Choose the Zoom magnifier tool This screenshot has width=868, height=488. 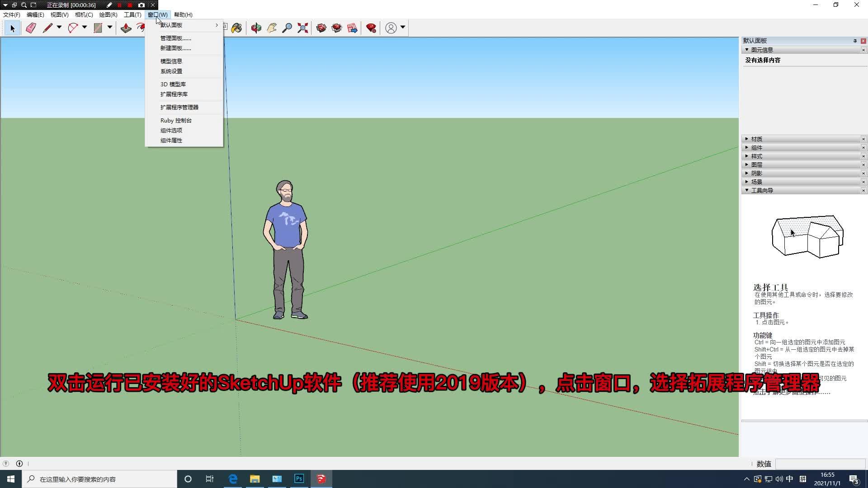[287, 28]
